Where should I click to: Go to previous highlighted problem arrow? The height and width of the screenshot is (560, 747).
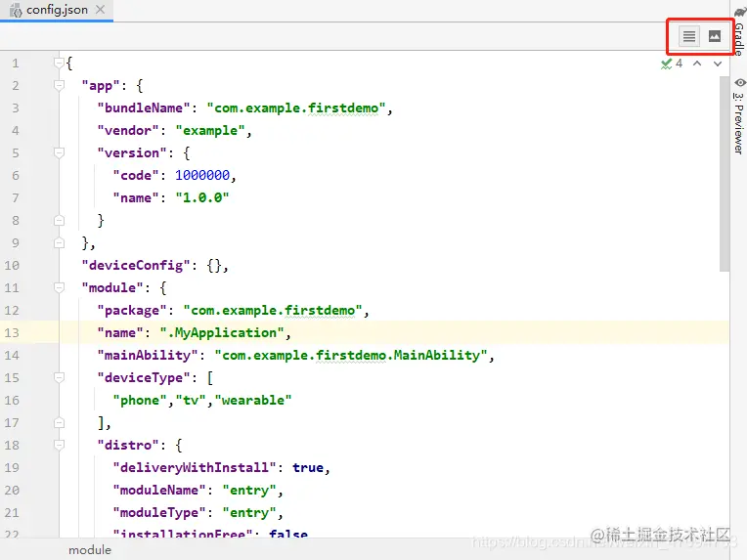697,64
